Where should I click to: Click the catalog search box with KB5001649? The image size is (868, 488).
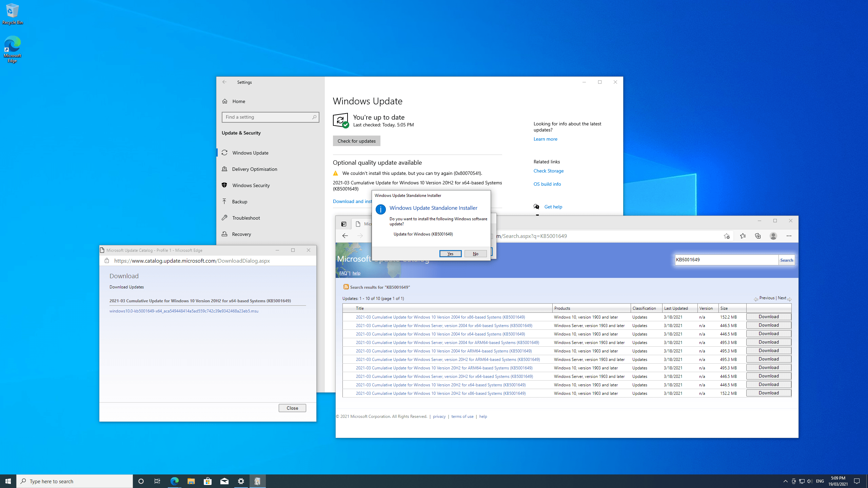[726, 260]
